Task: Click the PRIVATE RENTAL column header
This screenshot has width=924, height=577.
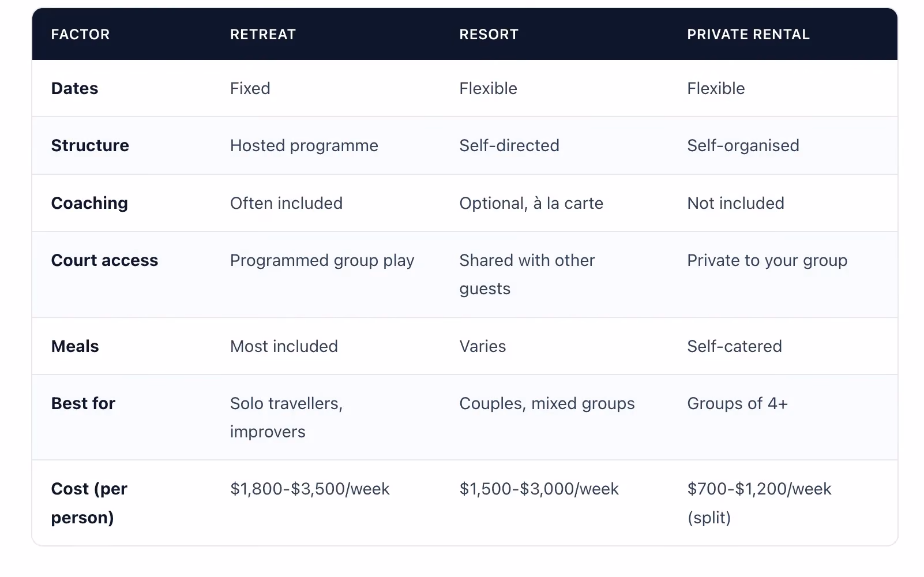Action: point(748,35)
